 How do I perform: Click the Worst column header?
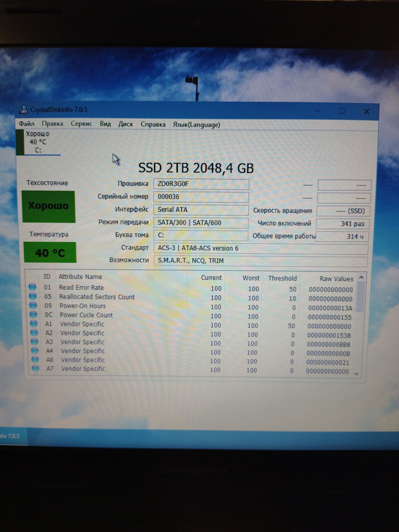coord(251,278)
